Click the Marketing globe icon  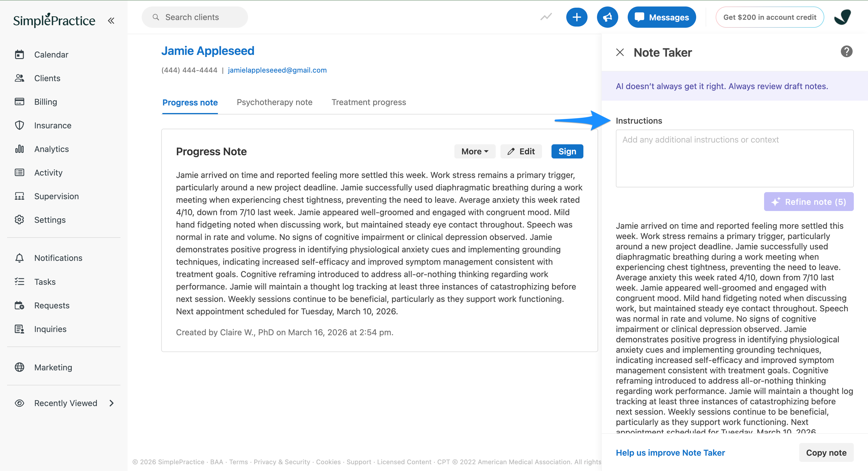coord(19,367)
